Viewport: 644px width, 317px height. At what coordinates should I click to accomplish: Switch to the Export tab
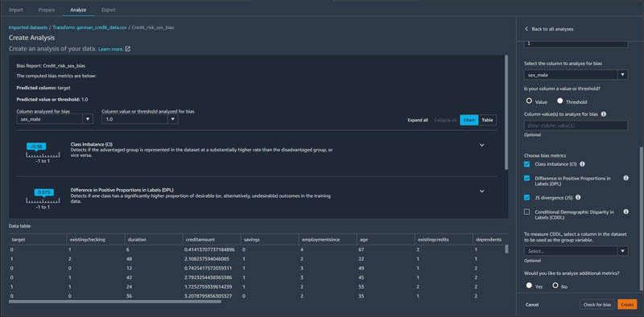coord(109,10)
